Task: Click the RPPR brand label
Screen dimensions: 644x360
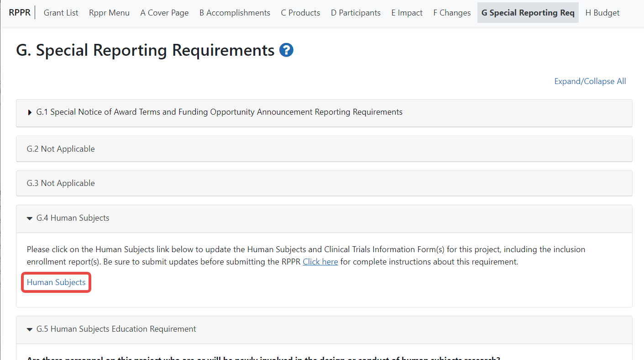Action: (x=20, y=13)
